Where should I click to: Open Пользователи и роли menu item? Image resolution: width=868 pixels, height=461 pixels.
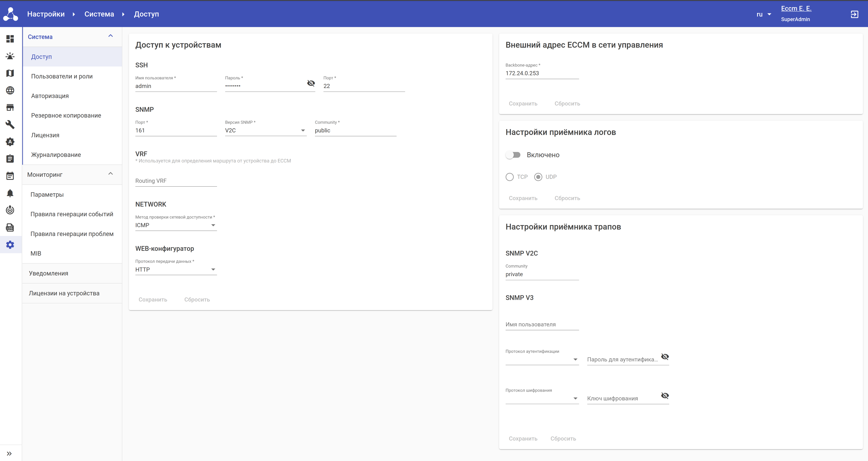62,76
